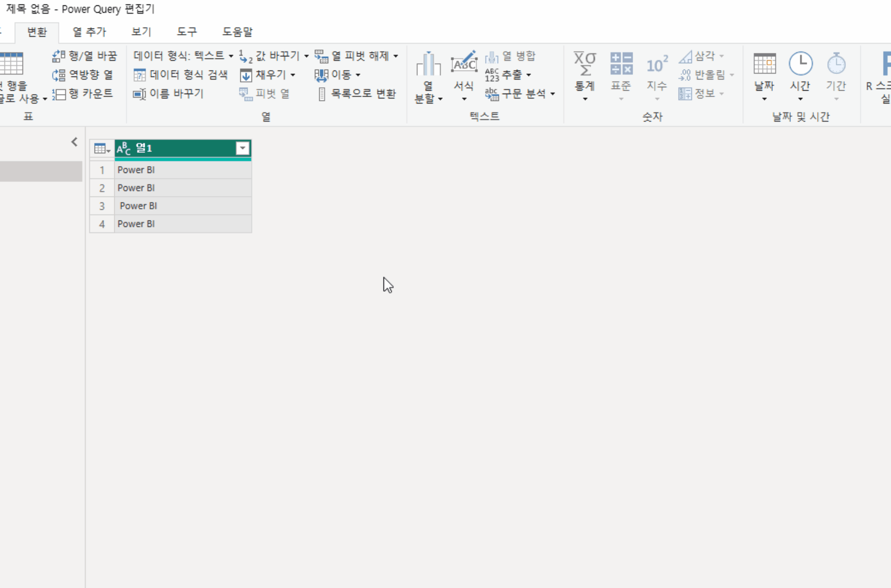This screenshot has height=588, width=891.
Task: Click the 열 병합 merge columns tool
Action: pos(510,56)
